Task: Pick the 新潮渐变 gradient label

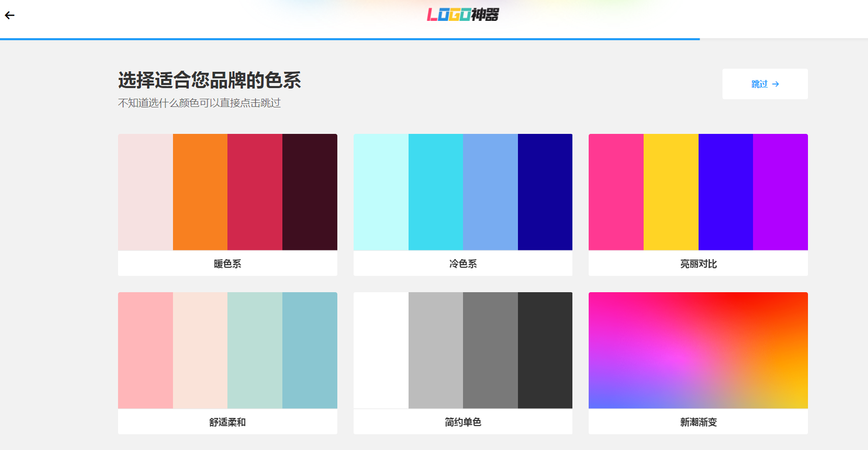Action: (x=698, y=422)
